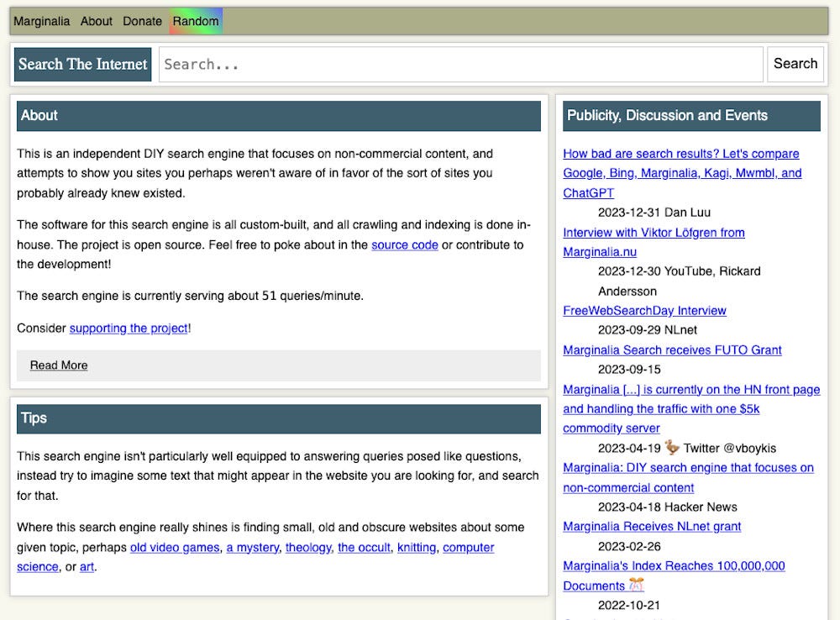Open How bad are search results article
The height and width of the screenshot is (620, 840).
point(681,173)
